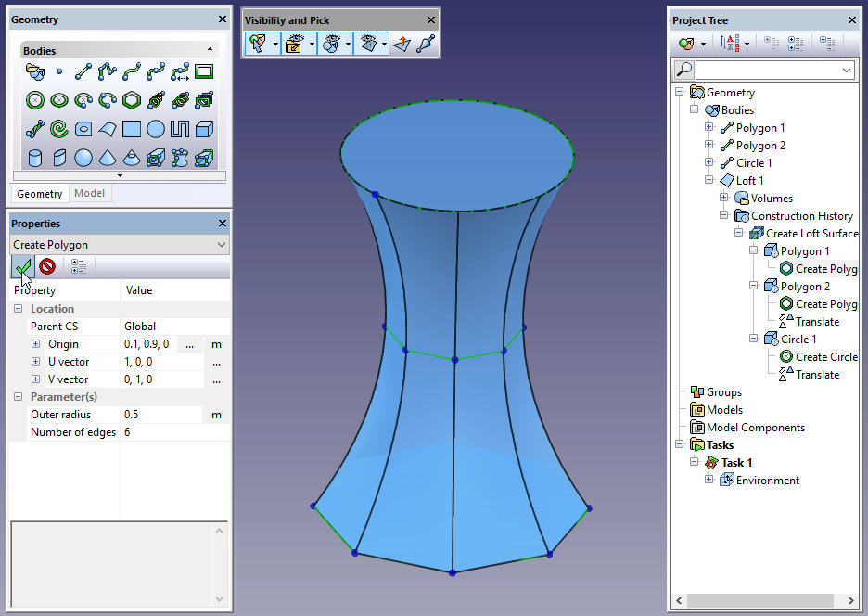Select the Point creation tool
This screenshot has height=616, width=868.
pos(59,71)
